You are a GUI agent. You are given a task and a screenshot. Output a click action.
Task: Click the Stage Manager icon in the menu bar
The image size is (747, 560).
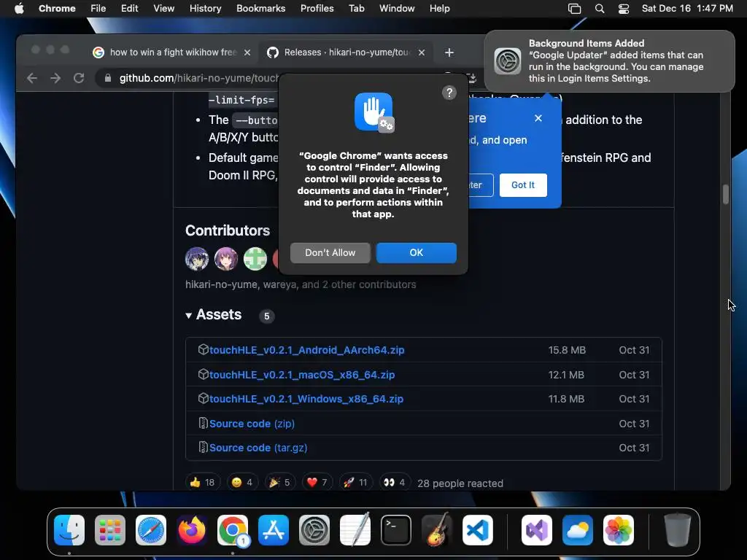coord(575,9)
